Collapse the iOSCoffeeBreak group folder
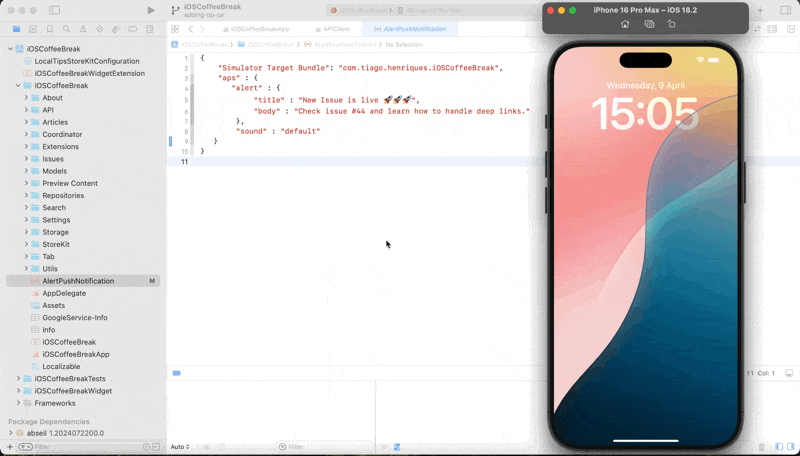Screen dimensions: 800x456 point(18,86)
